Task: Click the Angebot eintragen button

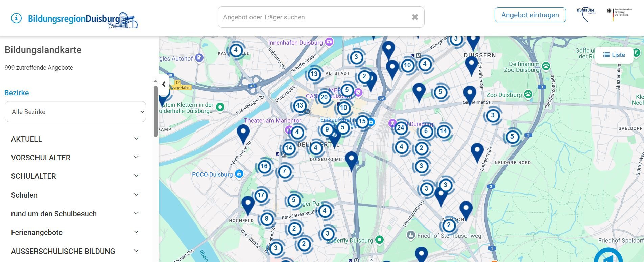Action: [x=530, y=15]
